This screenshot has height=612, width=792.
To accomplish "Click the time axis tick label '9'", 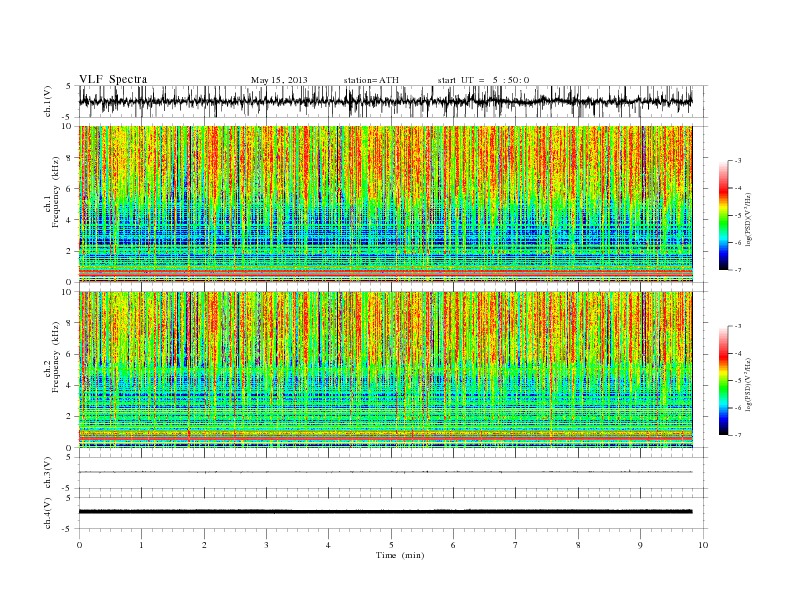I will point(640,545).
